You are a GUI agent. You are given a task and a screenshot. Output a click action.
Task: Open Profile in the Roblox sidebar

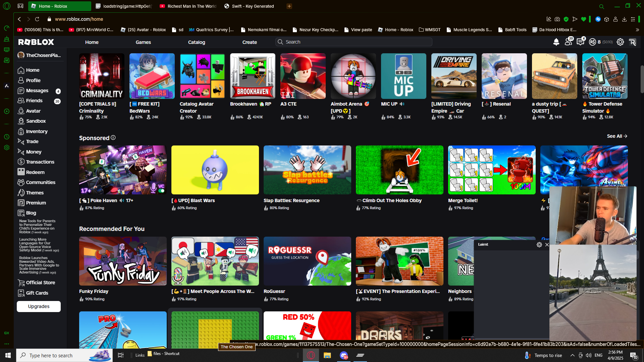(x=33, y=80)
